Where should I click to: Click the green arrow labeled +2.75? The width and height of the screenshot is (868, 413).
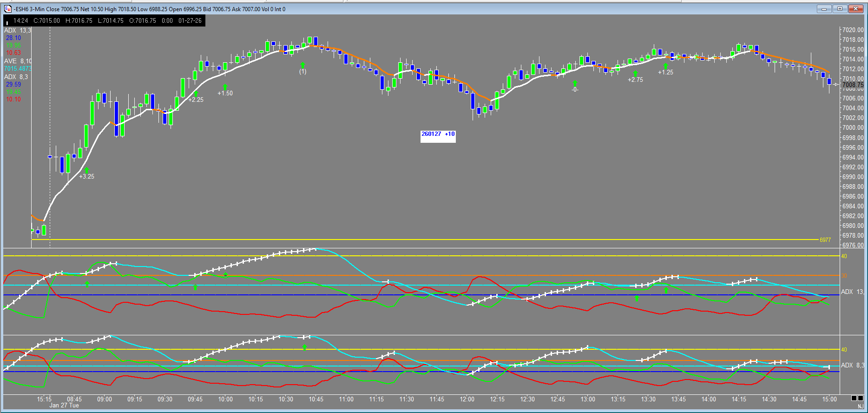635,73
